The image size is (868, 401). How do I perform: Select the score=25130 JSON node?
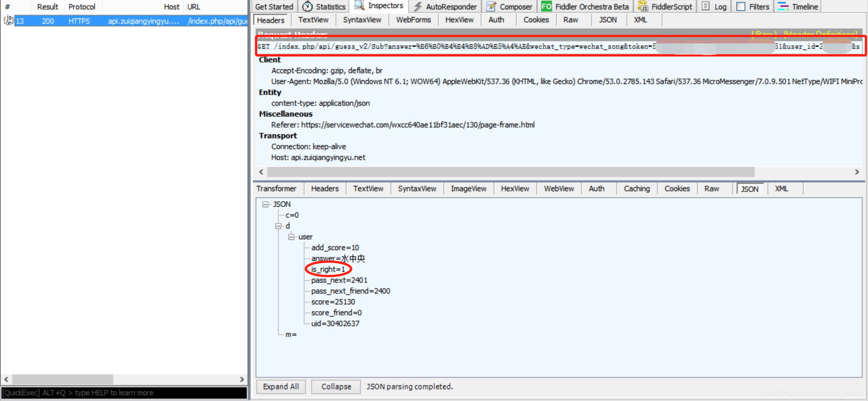point(333,302)
